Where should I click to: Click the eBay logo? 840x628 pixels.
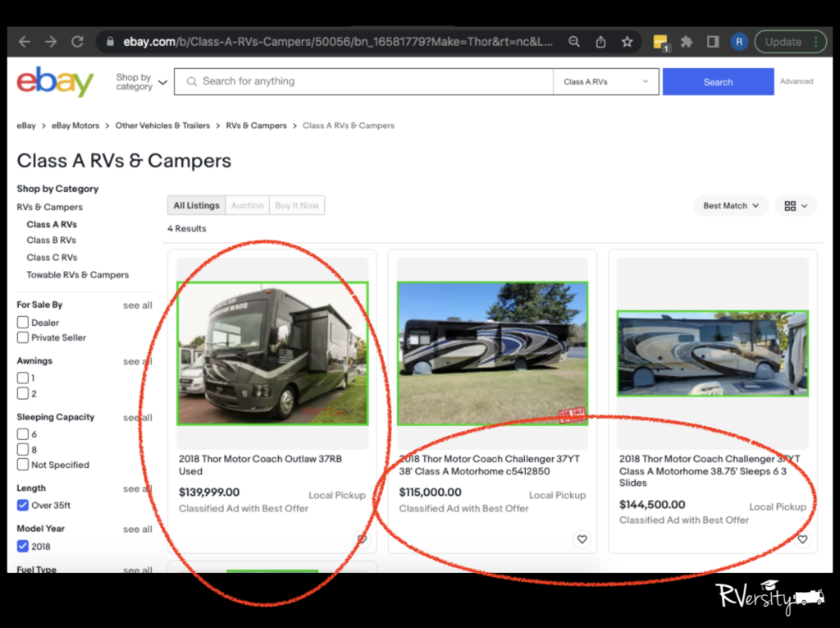pyautogui.click(x=55, y=82)
